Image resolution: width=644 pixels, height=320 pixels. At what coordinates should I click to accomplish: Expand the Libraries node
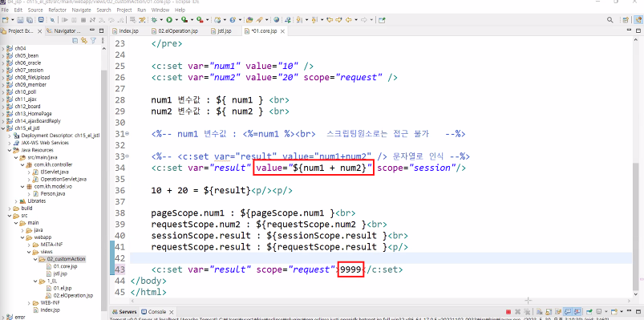point(16,201)
